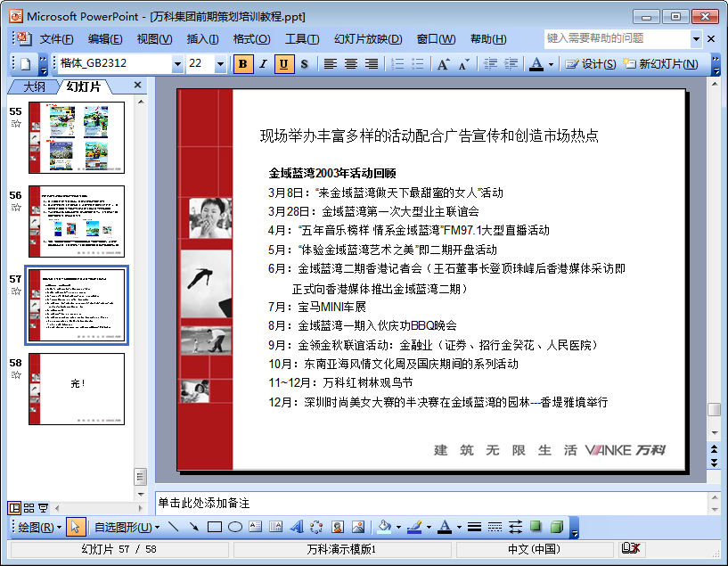Apply font color in the formatting toolbar
This screenshot has height=566, width=728.
tap(536, 63)
